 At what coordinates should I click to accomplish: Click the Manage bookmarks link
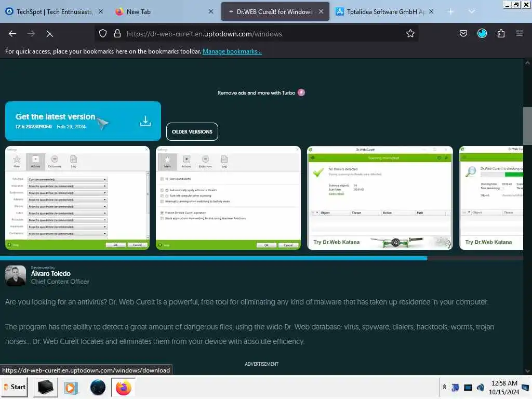(232, 51)
